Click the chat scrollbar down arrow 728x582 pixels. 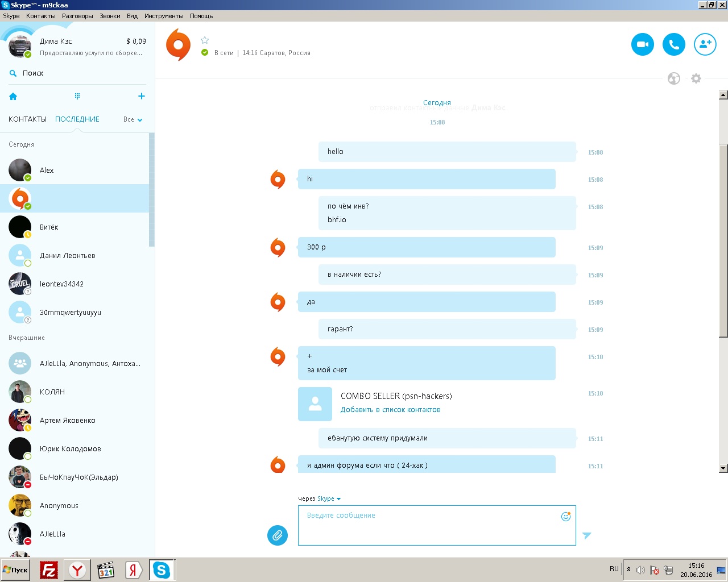(723, 468)
